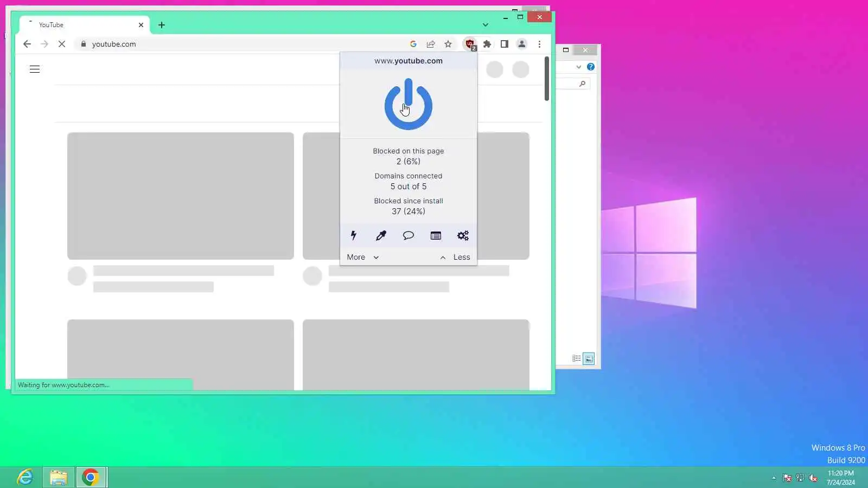The image size is (868, 488).
Task: Open the uBlock logger list icon
Action: [x=436, y=235]
